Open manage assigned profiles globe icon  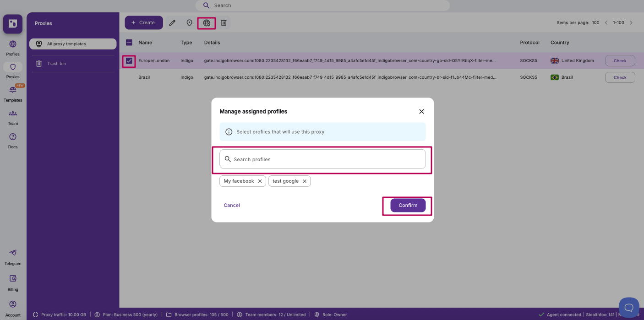(206, 22)
